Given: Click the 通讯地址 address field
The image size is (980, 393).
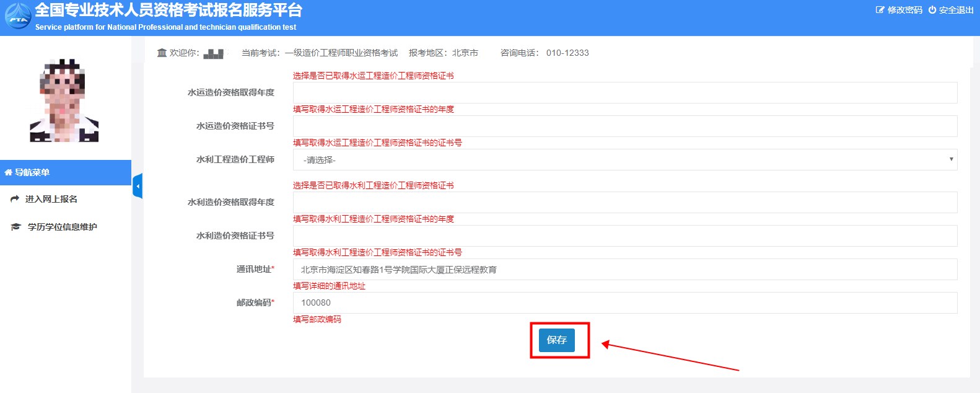Looking at the screenshot, I should (x=624, y=270).
